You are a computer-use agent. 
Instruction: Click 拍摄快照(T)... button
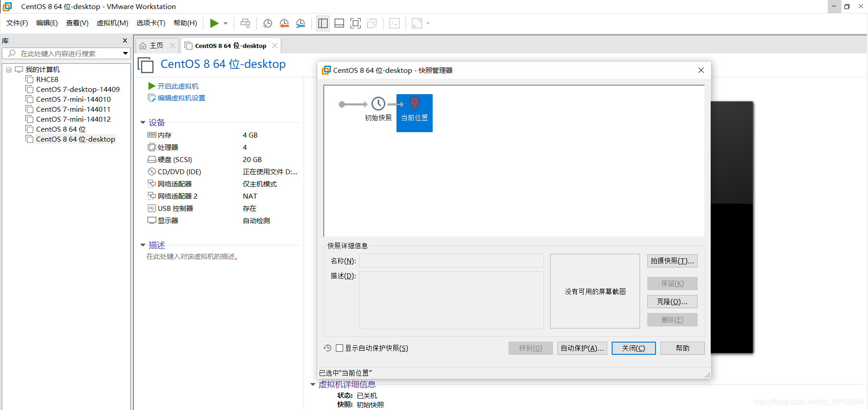tap(672, 261)
